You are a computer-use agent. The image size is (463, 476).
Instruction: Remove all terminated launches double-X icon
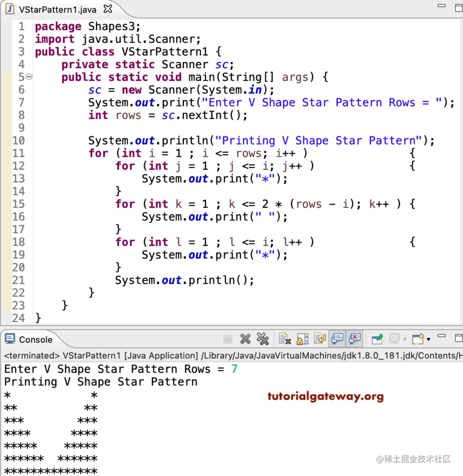click(x=262, y=339)
